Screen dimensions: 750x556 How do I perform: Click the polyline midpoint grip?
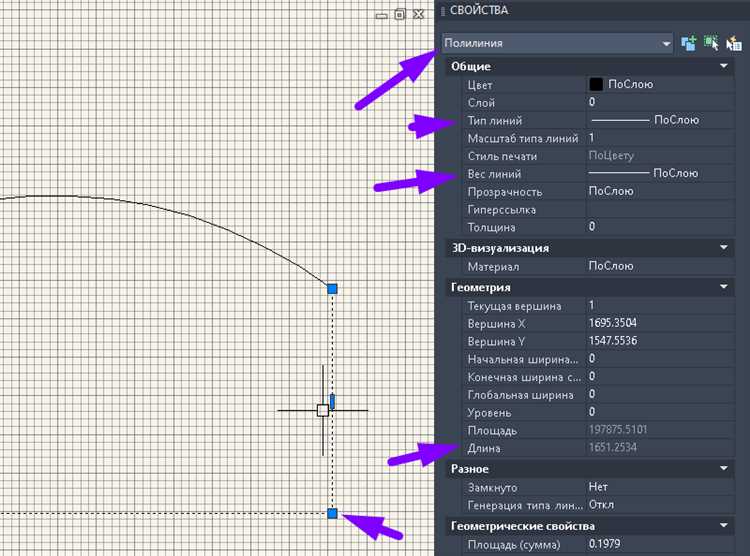[332, 401]
